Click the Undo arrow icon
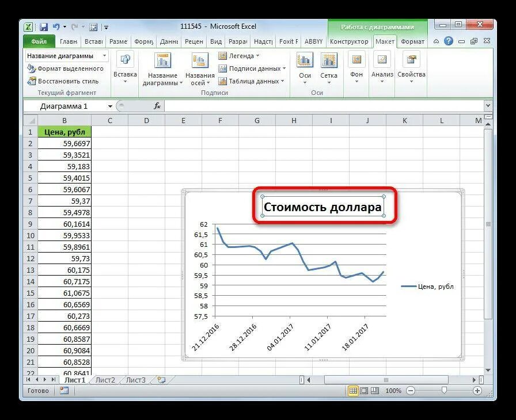516x420 pixels. pos(56,26)
